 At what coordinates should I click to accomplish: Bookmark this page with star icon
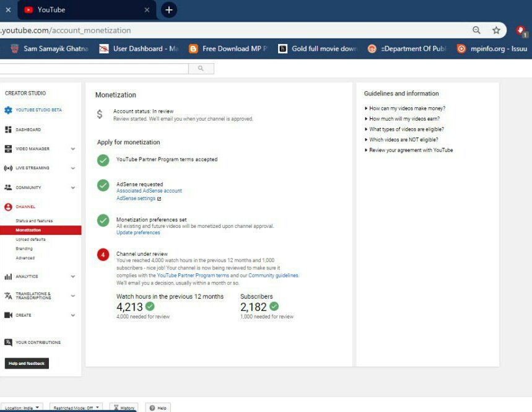[x=496, y=30]
